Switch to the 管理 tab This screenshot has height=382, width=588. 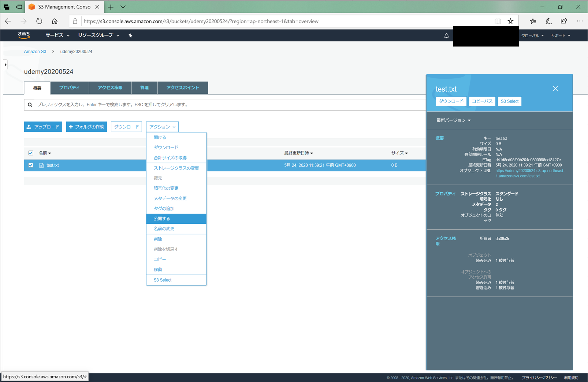144,88
